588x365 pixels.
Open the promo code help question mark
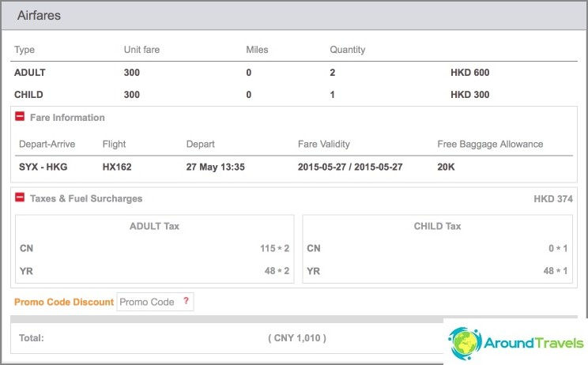[186, 300]
